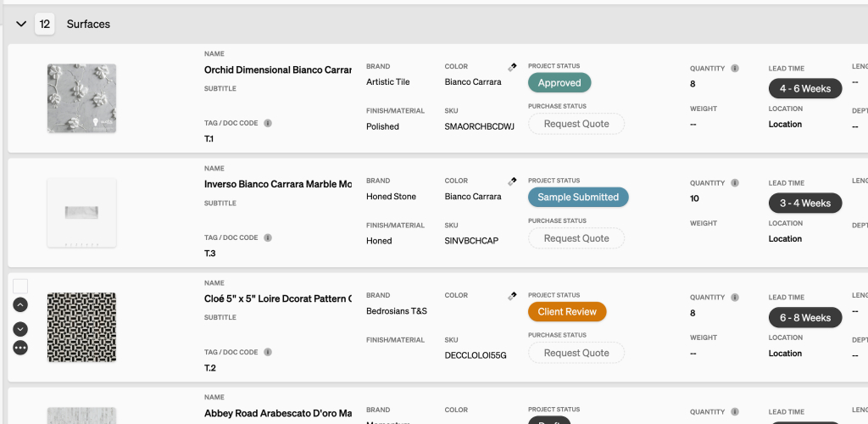
Task: Click Location value in Inverso Bianco row
Action: (785, 239)
